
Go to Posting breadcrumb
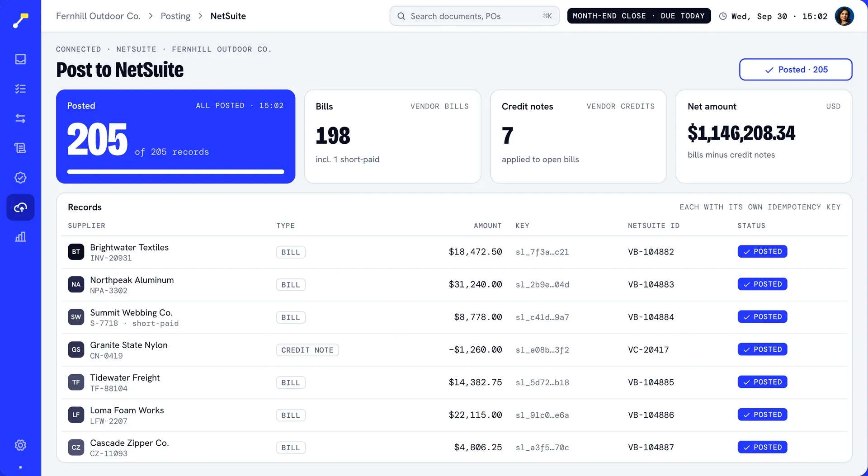click(175, 16)
